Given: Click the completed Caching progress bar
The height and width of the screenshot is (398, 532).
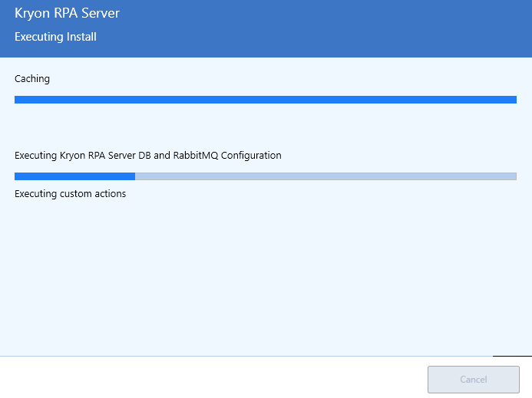Looking at the screenshot, I should coord(266,100).
